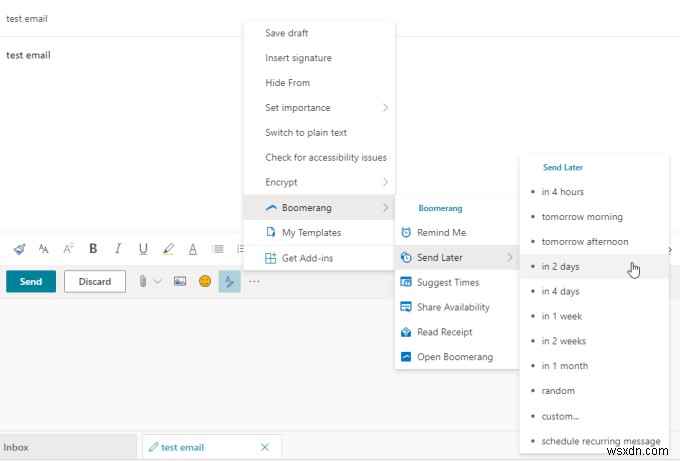Click the subject field reading test email
This screenshot has height=461, width=680.
click(x=26, y=19)
